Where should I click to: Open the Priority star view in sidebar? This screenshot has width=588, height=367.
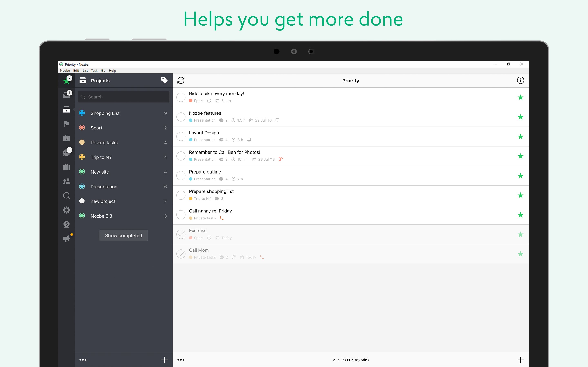[x=66, y=81]
